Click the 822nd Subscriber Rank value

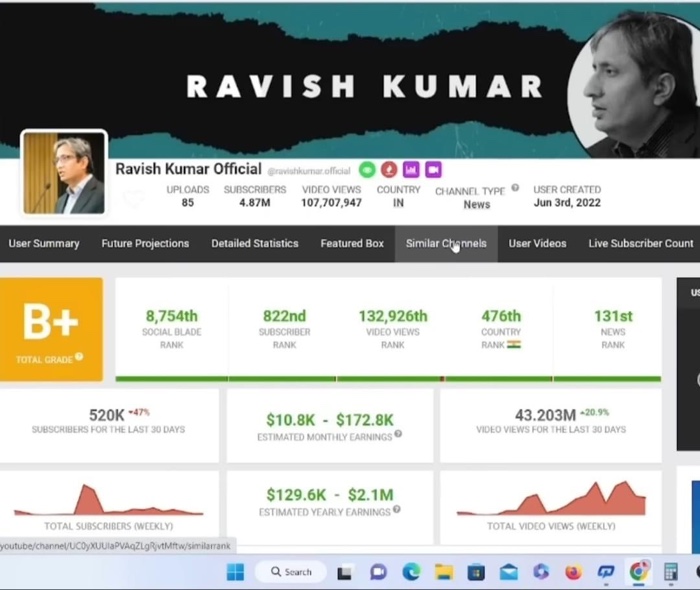click(x=284, y=316)
